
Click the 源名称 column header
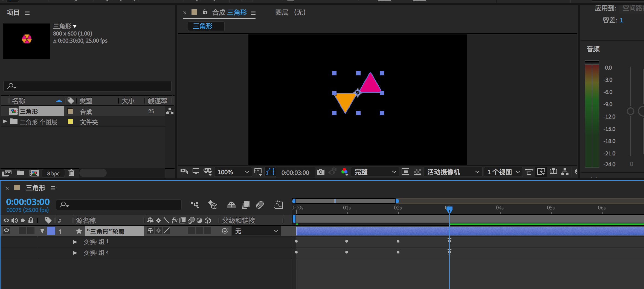click(86, 220)
